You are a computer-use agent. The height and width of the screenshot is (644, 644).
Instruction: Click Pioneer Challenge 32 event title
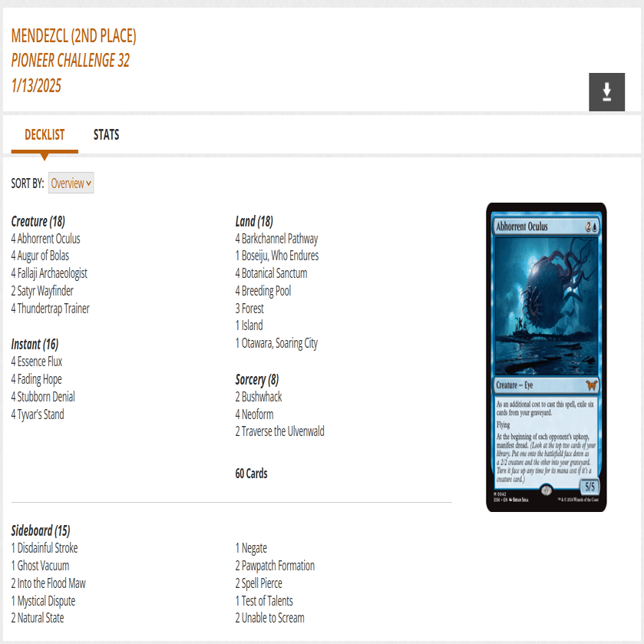(70, 61)
